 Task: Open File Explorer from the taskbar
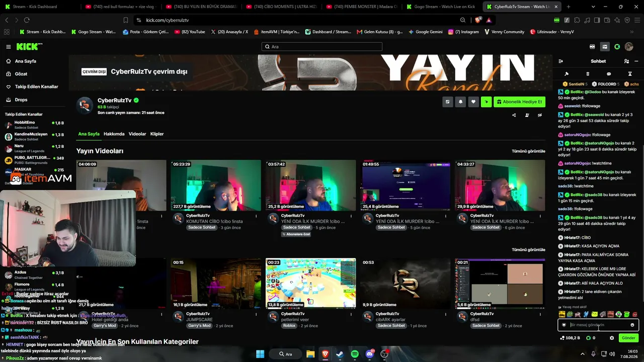pos(310,354)
